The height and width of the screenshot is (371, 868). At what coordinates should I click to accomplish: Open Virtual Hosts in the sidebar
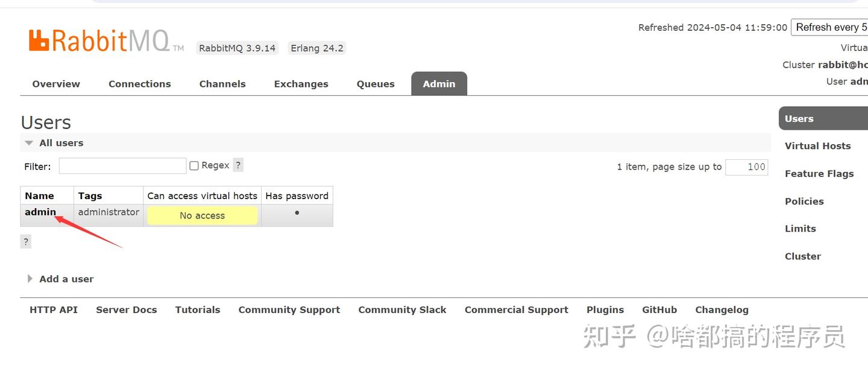[x=817, y=146]
